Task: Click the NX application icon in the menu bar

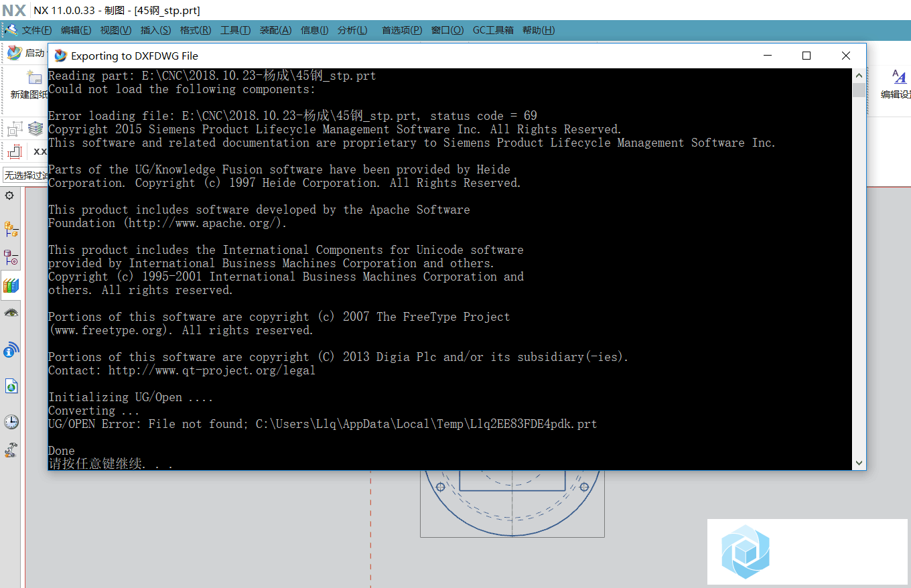Action: [x=11, y=30]
